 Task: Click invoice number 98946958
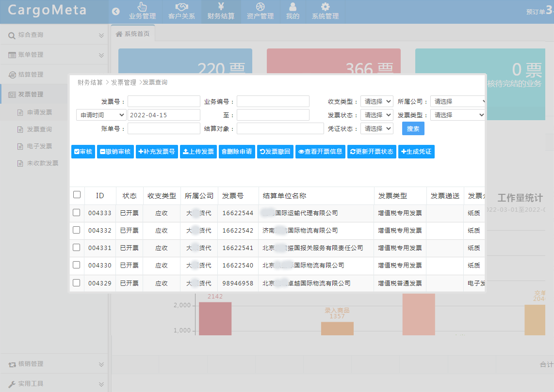238,283
